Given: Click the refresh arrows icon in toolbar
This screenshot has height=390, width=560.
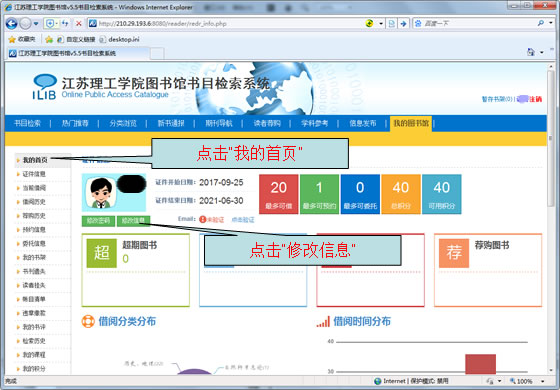Looking at the screenshot, I should (x=65, y=24).
